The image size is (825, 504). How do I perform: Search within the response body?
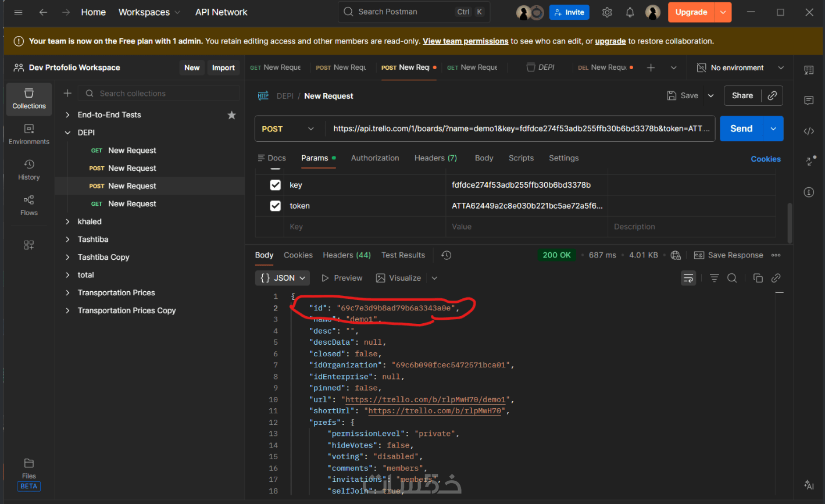[x=732, y=278]
